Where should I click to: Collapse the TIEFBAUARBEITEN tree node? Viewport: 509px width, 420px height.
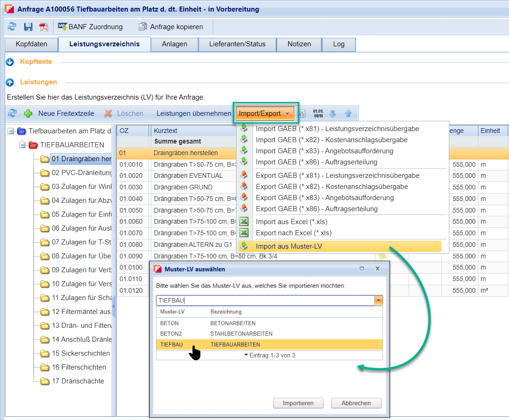pyautogui.click(x=22, y=145)
